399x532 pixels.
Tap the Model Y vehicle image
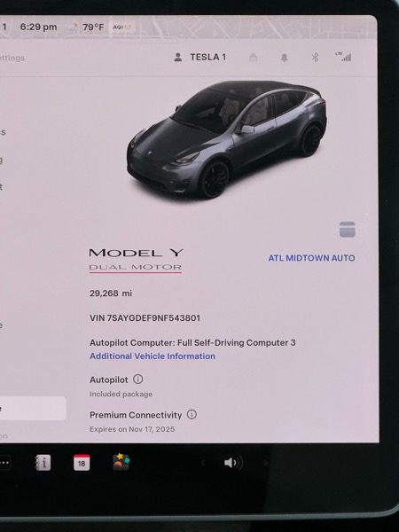(x=227, y=139)
